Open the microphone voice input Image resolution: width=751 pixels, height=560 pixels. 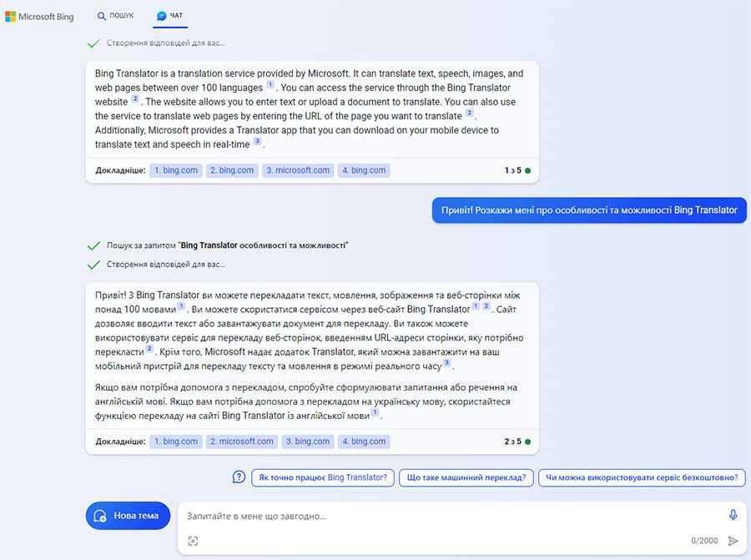coord(733,515)
